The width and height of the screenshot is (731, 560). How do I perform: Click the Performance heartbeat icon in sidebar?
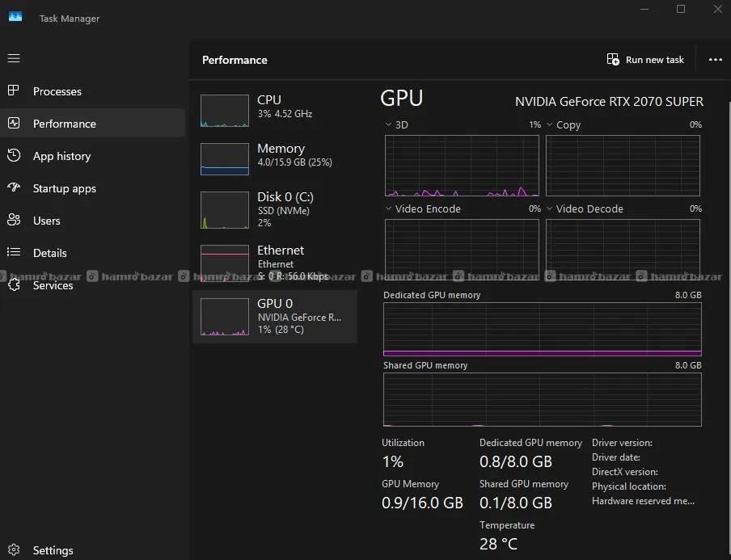coord(14,123)
